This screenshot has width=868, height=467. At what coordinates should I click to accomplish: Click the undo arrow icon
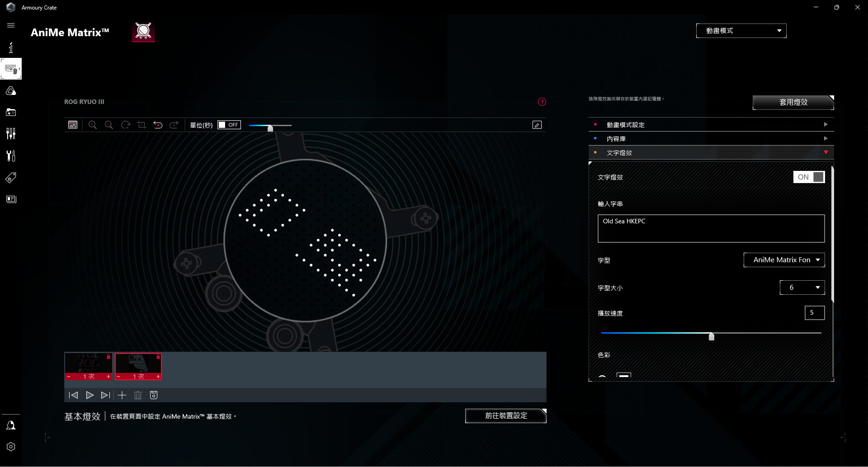point(158,125)
